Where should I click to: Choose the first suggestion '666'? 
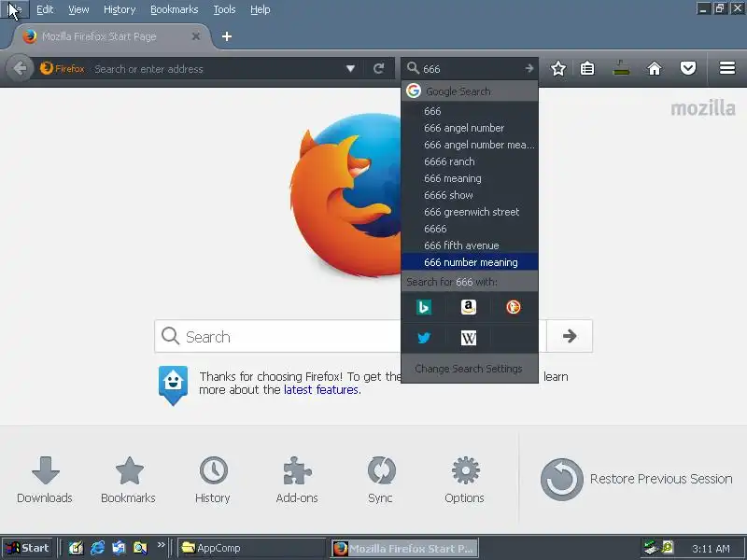tap(470, 111)
